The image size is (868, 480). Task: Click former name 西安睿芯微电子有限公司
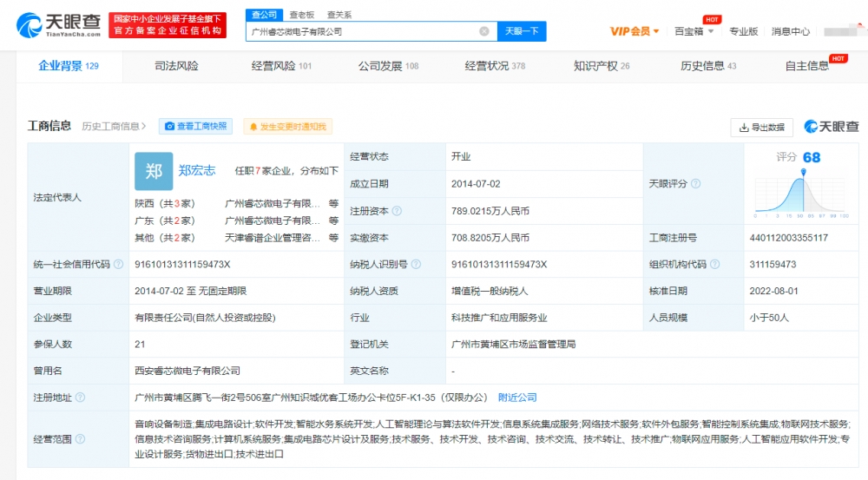[187, 371]
